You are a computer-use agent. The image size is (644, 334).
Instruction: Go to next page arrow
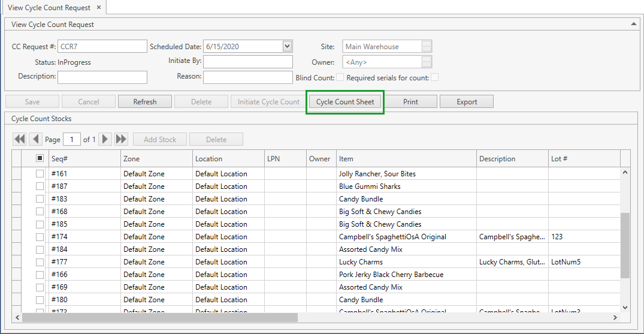105,139
